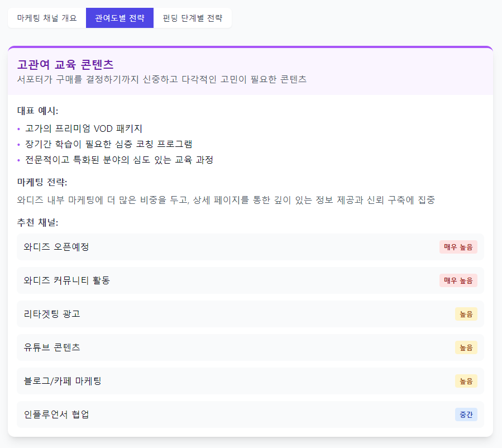Click the 높음 badge for 유튜브 콘텐츠

pos(466,347)
